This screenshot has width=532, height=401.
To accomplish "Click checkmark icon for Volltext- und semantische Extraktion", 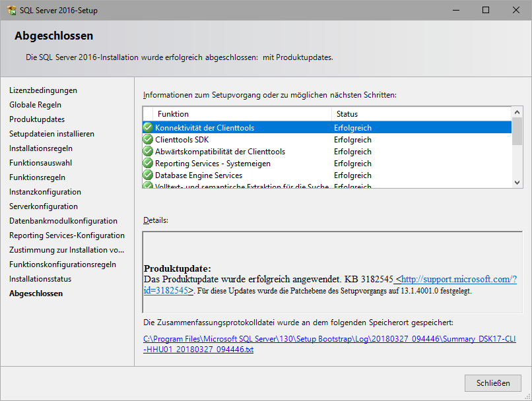I will coord(148,186).
